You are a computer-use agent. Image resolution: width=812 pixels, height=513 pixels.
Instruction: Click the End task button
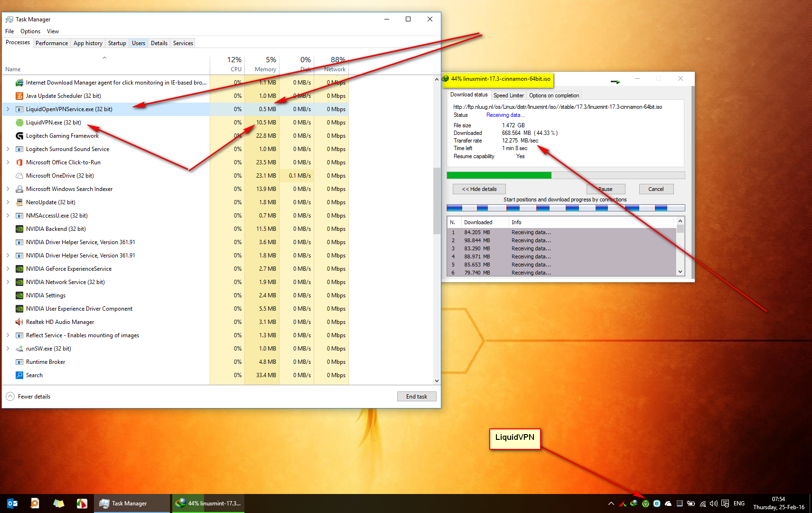click(417, 397)
